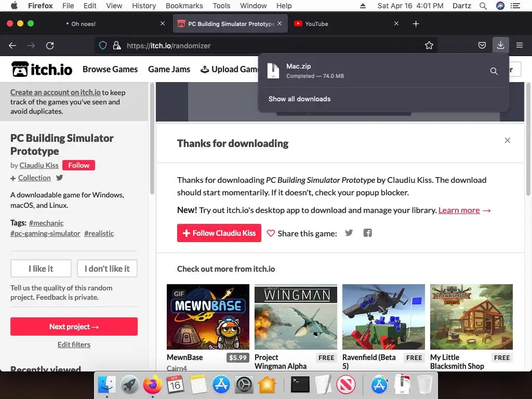Share the game on Facebook icon
Image resolution: width=532 pixels, height=399 pixels.
click(x=368, y=233)
